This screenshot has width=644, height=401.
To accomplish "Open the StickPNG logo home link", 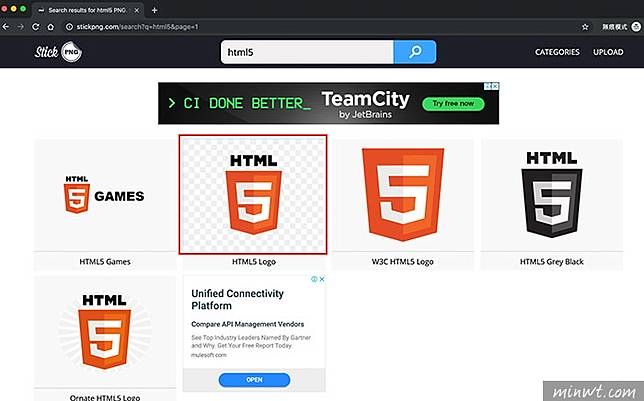I will 58,52.
